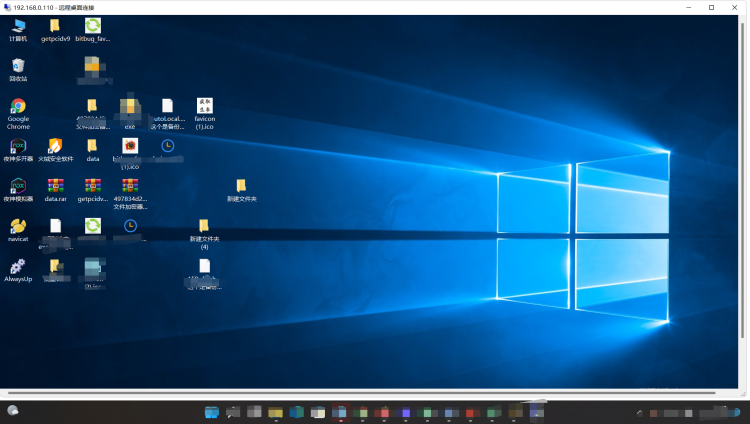Open the data folder on the desktop
Screen dimensions: 750x424
coord(93,150)
